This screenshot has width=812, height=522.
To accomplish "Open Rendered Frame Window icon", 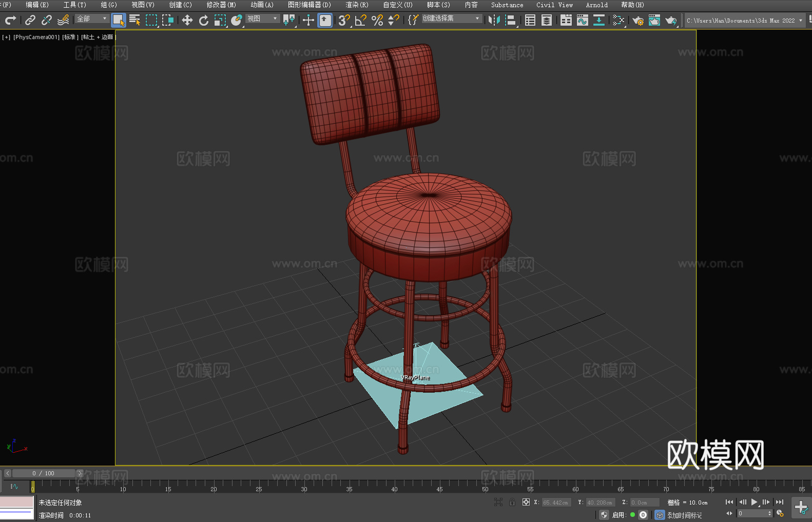I will coord(654,20).
